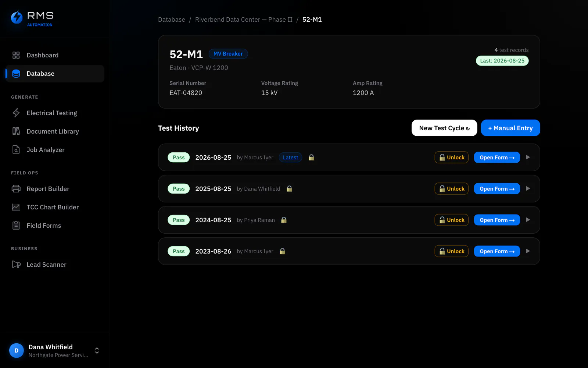
Task: Navigate to TCC Chart Builder
Action: click(55, 207)
